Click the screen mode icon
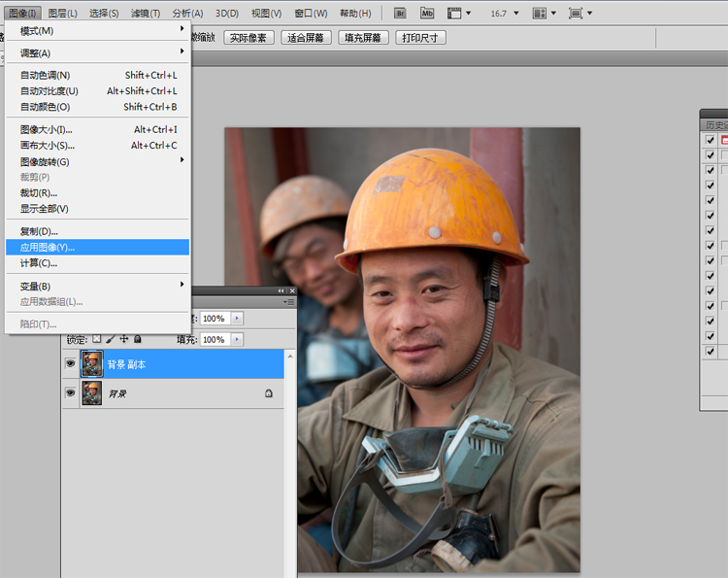The image size is (728, 578). click(577, 13)
